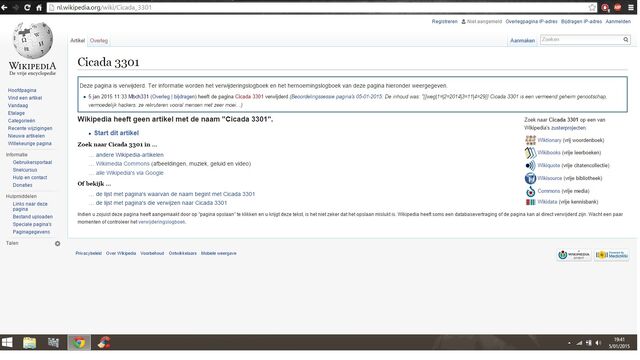The height and width of the screenshot is (360, 640).
Task: Click Start dit artikel
Action: point(116,133)
